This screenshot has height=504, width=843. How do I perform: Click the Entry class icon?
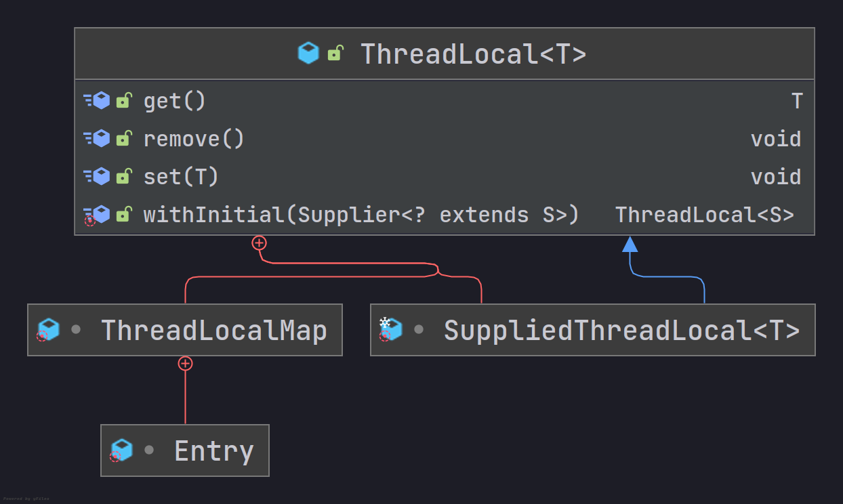(121, 450)
